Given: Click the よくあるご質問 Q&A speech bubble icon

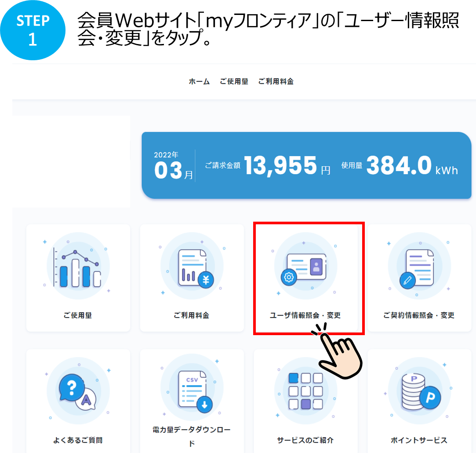Looking at the screenshot, I should 78,387.
